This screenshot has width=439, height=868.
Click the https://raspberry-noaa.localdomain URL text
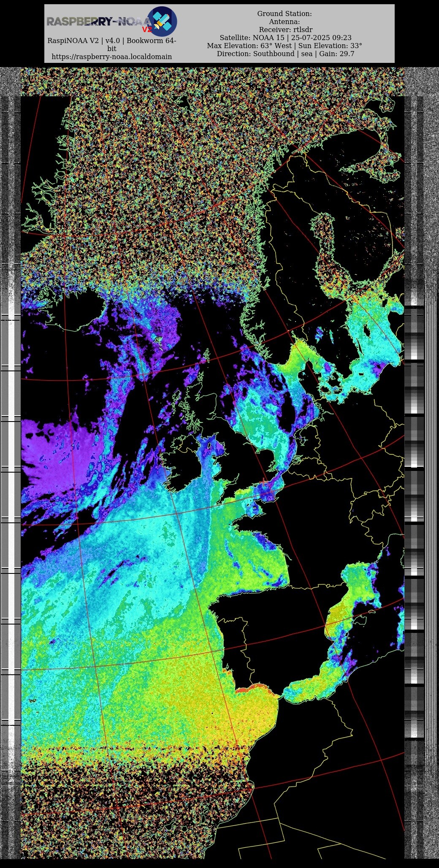pyautogui.click(x=111, y=57)
